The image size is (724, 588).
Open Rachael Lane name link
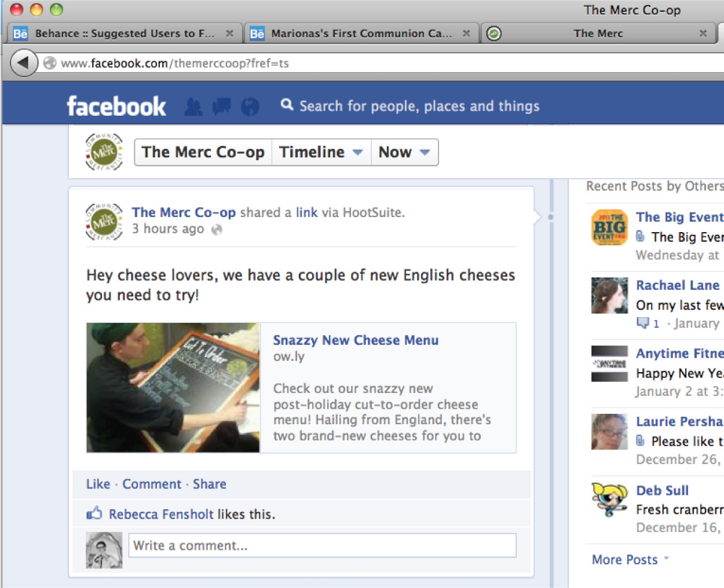[678, 285]
